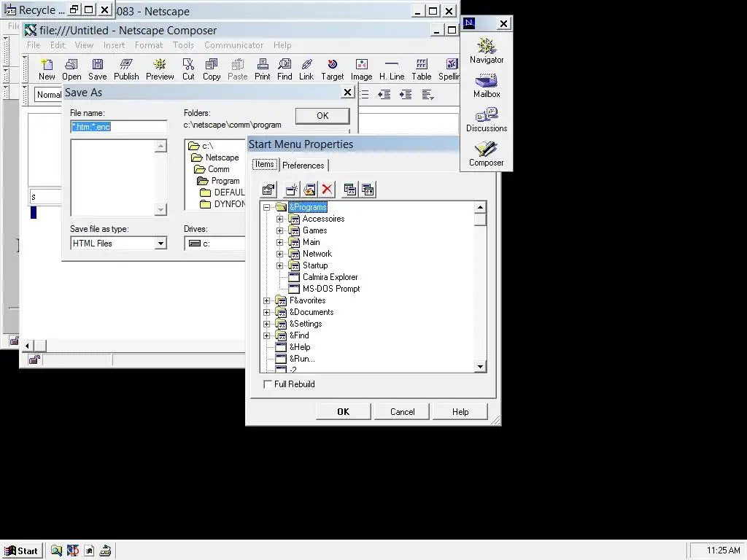Expand the &Documents node
747x560 pixels.
pyautogui.click(x=267, y=312)
